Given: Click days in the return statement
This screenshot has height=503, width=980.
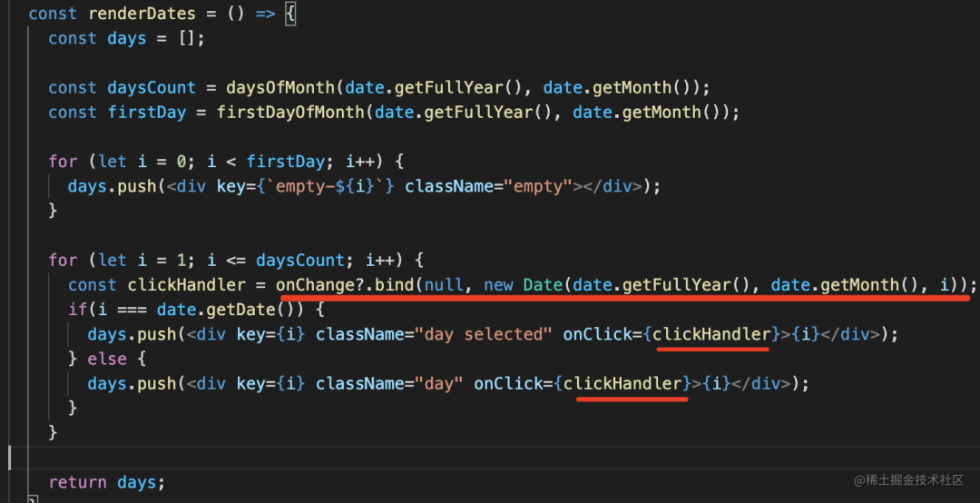Looking at the screenshot, I should click(x=137, y=482).
